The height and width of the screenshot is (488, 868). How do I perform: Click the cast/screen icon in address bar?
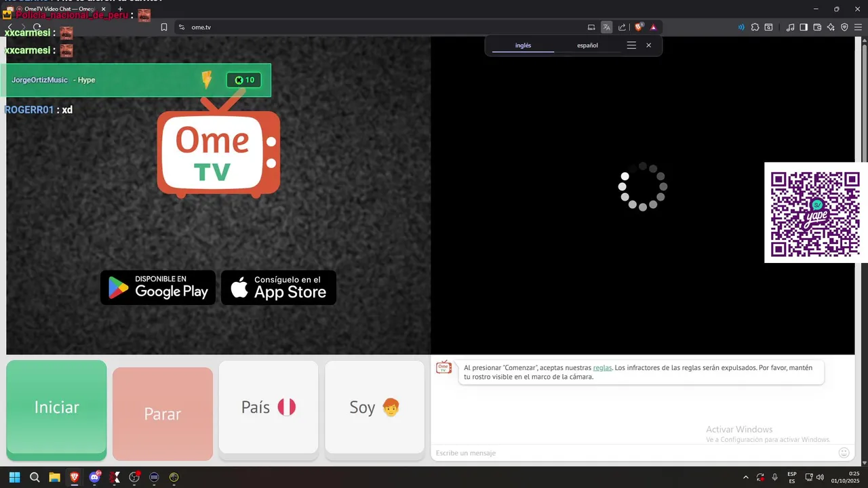point(591,27)
